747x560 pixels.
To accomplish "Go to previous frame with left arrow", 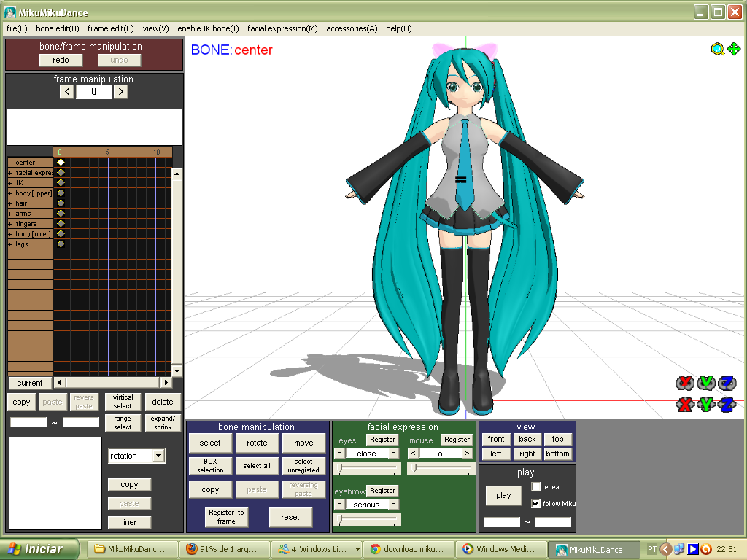I will (x=67, y=91).
